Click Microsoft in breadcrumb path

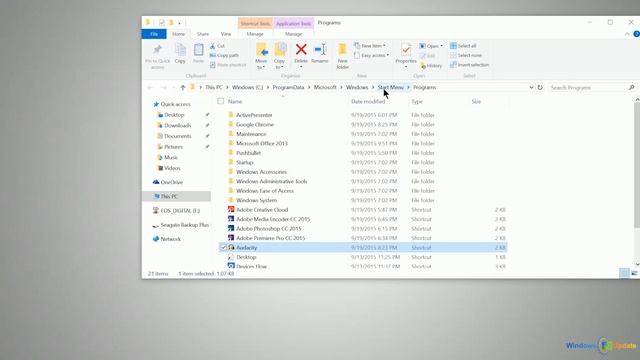tap(325, 87)
